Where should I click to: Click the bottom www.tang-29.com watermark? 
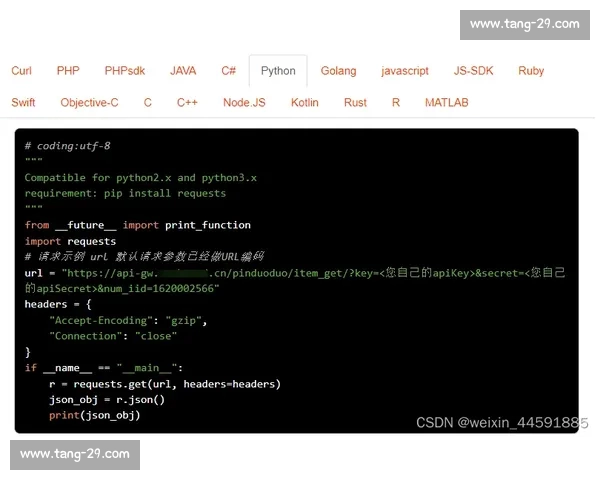[x=75, y=454]
